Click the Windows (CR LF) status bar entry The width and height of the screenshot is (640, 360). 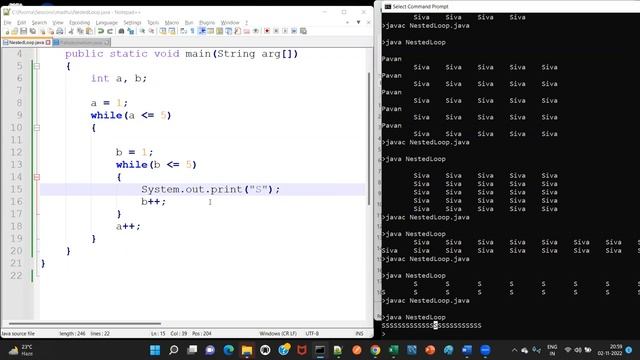coord(278,333)
